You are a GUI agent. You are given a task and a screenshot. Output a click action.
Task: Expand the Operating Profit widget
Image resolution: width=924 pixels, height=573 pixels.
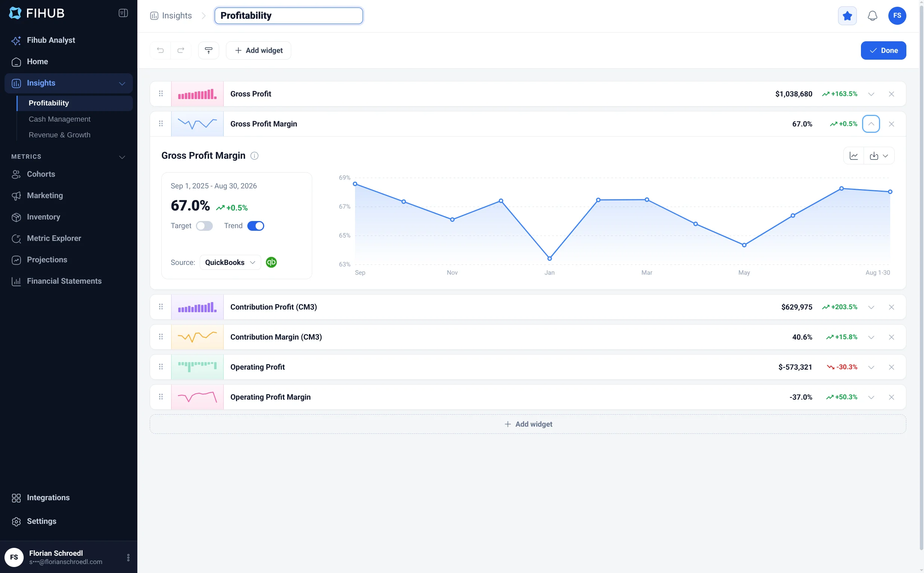tap(871, 367)
